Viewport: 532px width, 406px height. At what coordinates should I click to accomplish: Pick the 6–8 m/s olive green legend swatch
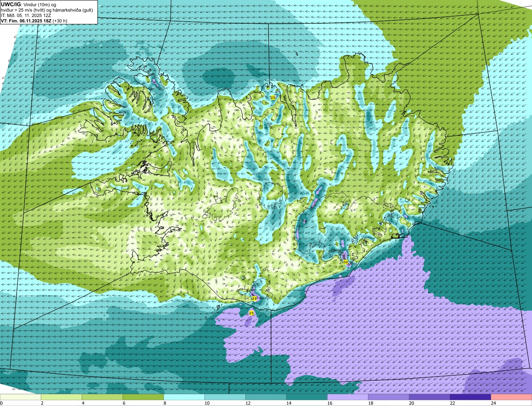pos(143,397)
